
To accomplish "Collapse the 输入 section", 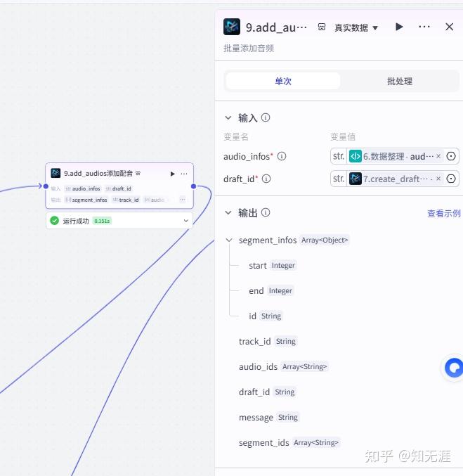I will click(228, 117).
